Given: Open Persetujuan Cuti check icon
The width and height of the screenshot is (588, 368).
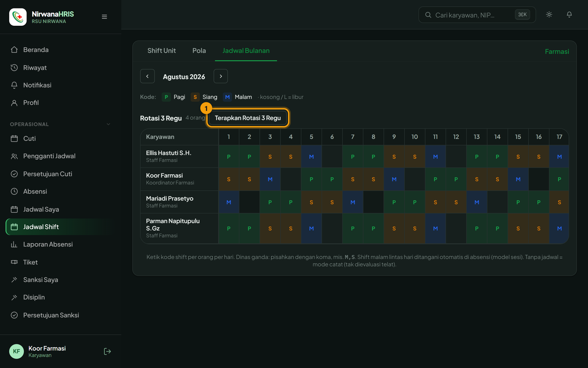Looking at the screenshot, I should point(14,174).
